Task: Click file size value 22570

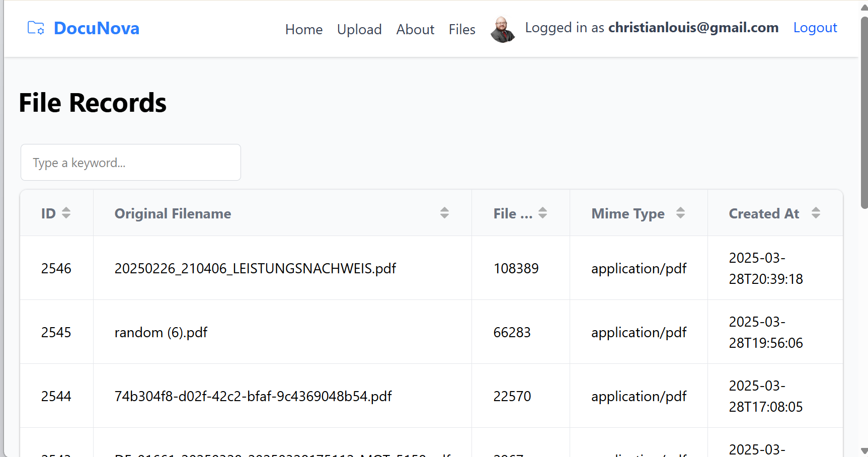Action: (x=512, y=396)
